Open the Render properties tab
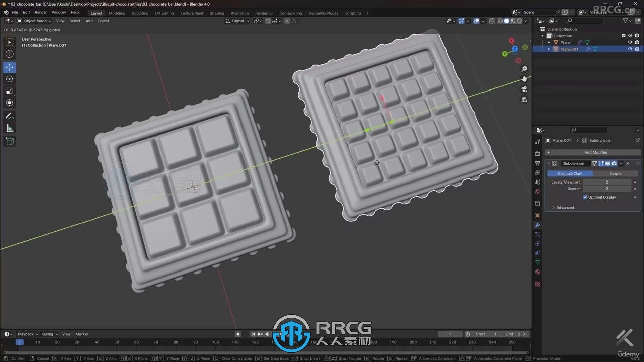This screenshot has width=644, height=362. [537, 153]
